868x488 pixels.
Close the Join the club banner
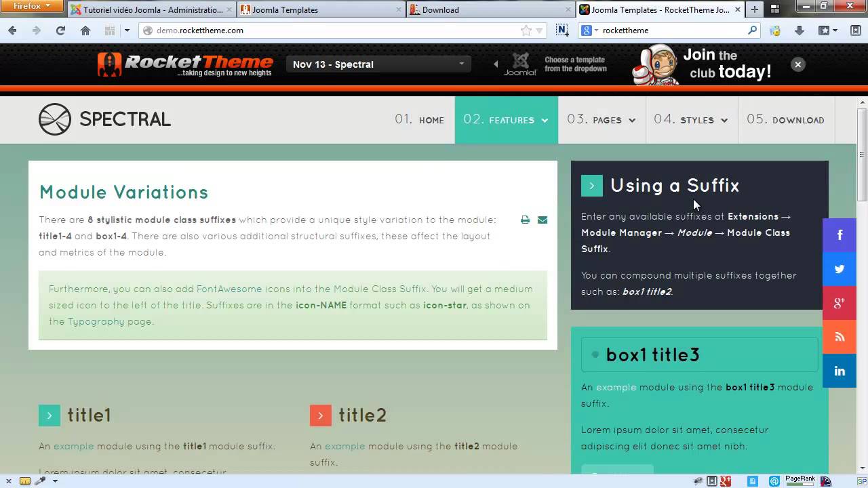coord(798,64)
